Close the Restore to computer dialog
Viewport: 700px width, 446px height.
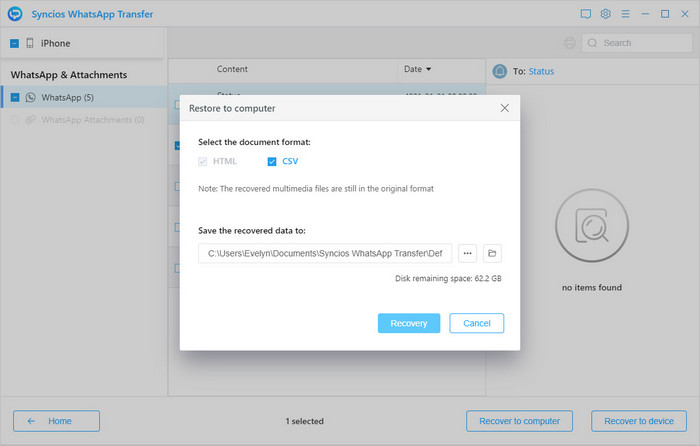coord(504,108)
